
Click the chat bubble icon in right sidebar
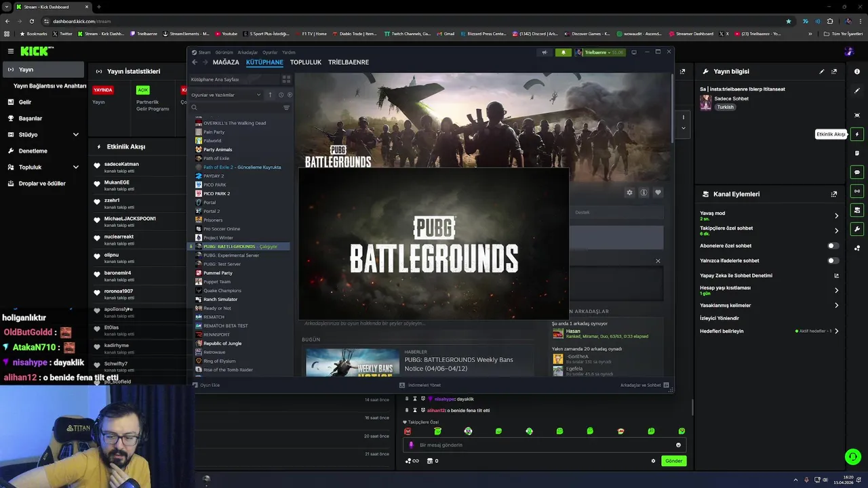857,172
